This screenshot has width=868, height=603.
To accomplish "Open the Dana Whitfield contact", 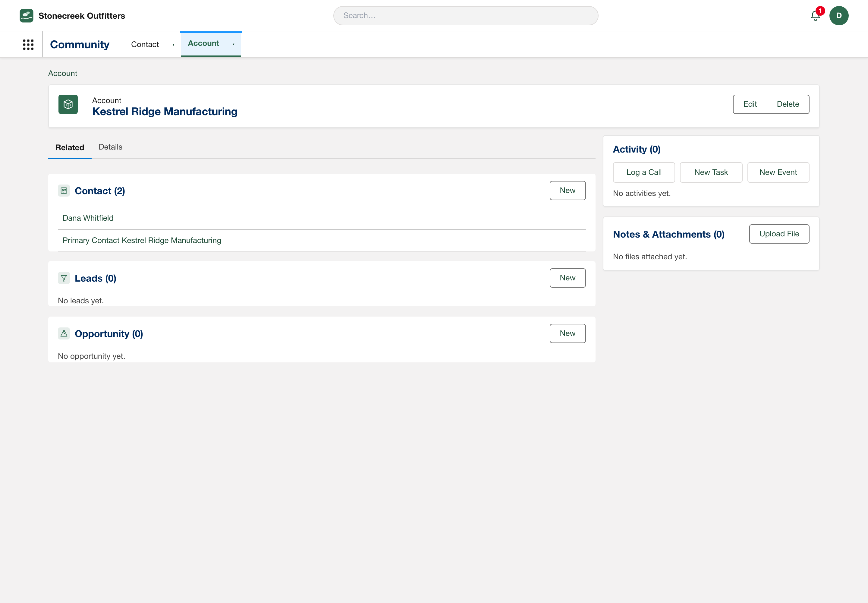I will tap(88, 218).
